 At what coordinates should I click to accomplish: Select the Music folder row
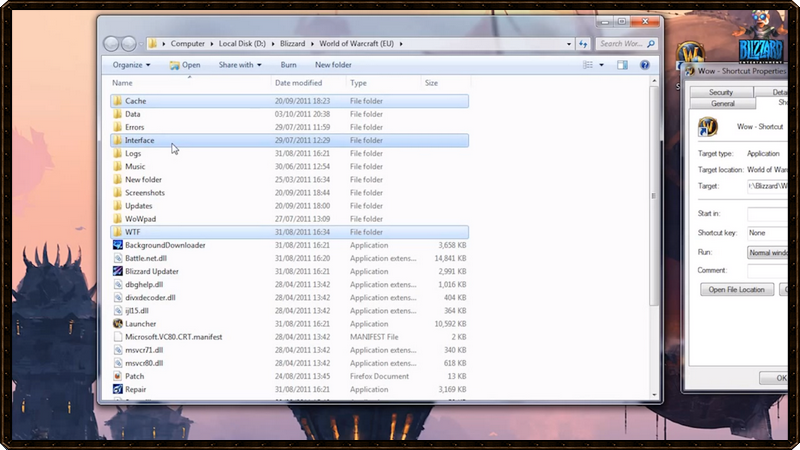click(289, 166)
